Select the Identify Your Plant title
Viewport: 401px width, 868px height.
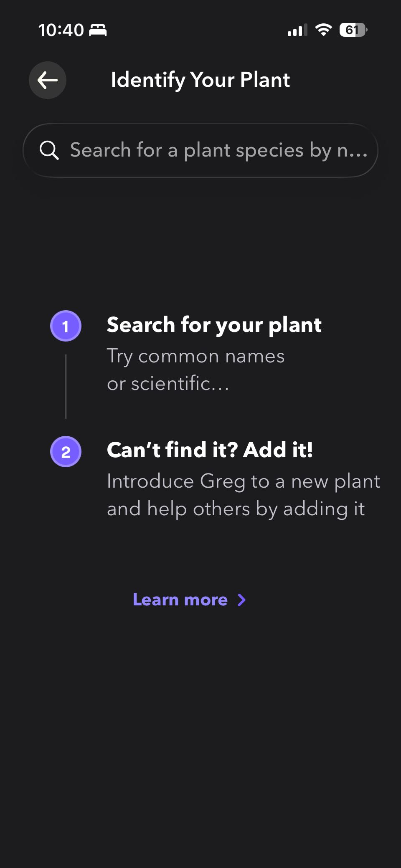pyautogui.click(x=200, y=80)
